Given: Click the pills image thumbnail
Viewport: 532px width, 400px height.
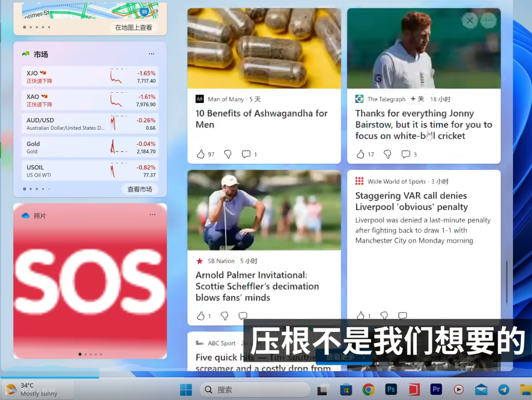Looking at the screenshot, I should click(264, 48).
